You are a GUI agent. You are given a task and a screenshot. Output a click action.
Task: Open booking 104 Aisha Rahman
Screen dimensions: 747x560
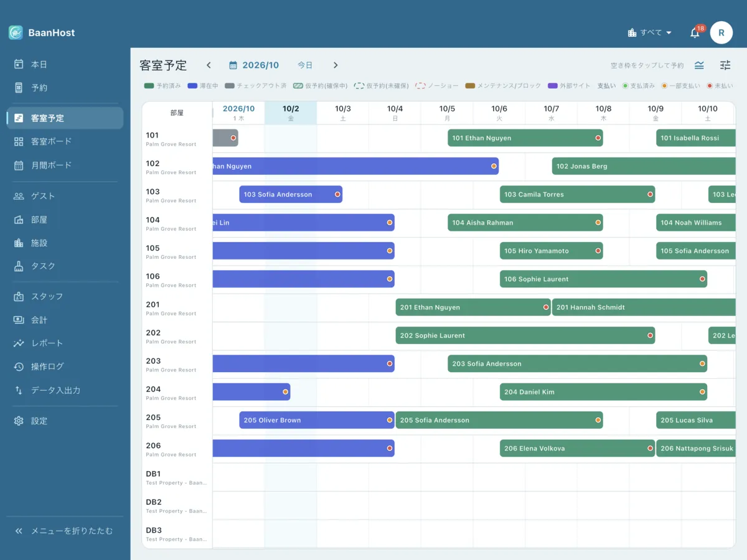click(x=525, y=223)
